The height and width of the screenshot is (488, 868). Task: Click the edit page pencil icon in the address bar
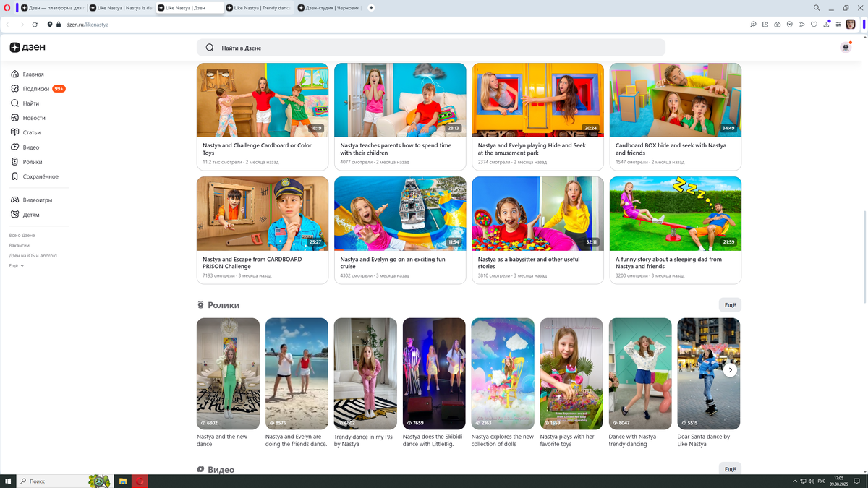coord(765,25)
